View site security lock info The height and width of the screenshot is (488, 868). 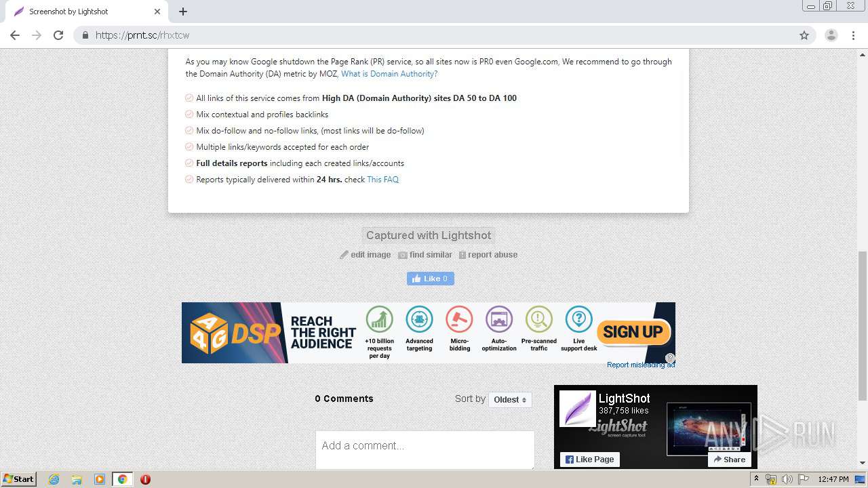coord(85,35)
